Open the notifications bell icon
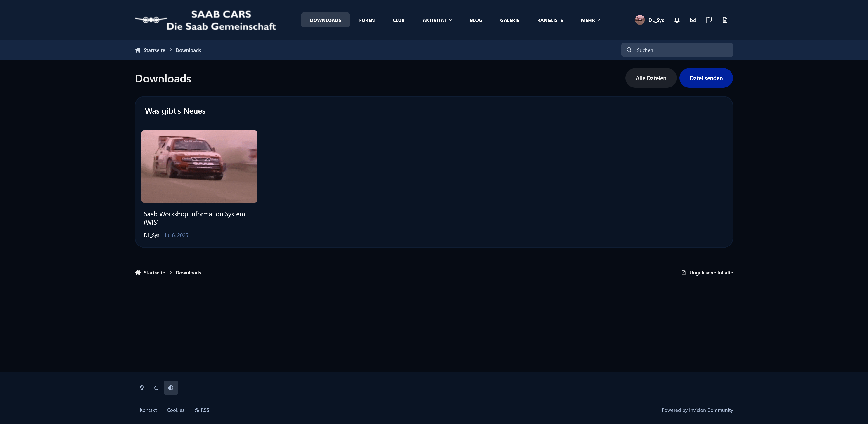868x424 pixels. click(677, 20)
